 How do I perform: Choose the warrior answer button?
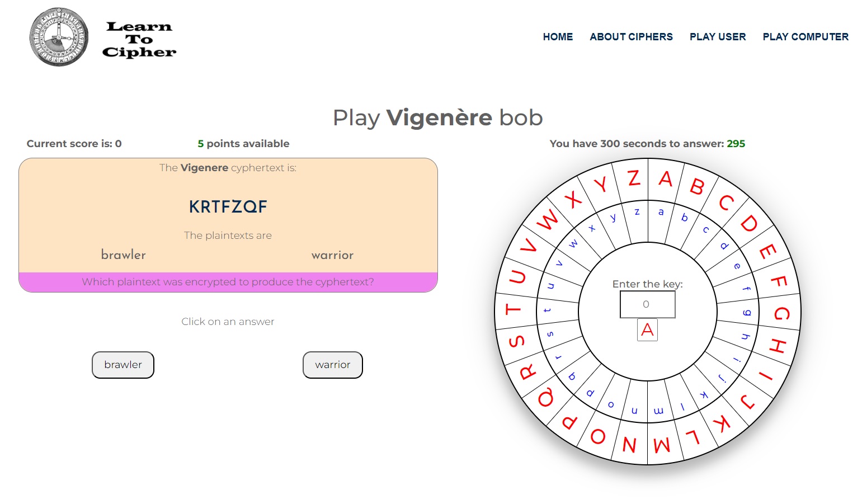click(x=333, y=365)
